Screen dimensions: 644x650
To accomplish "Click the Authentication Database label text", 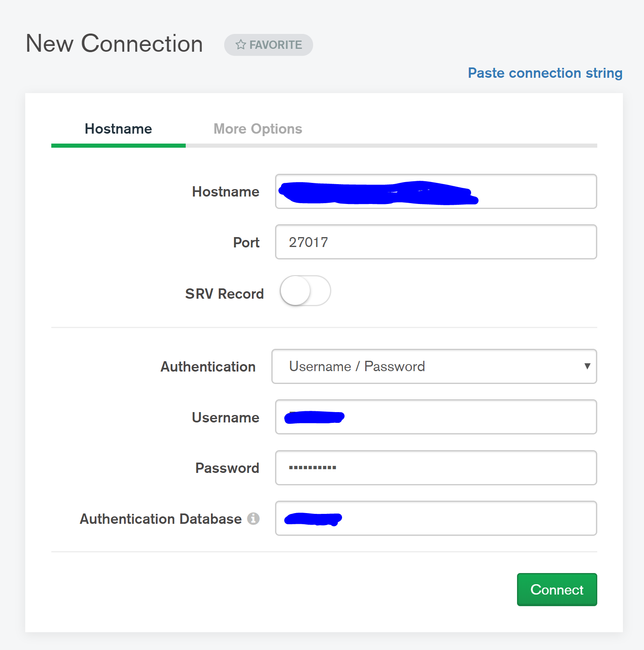I will (x=160, y=519).
